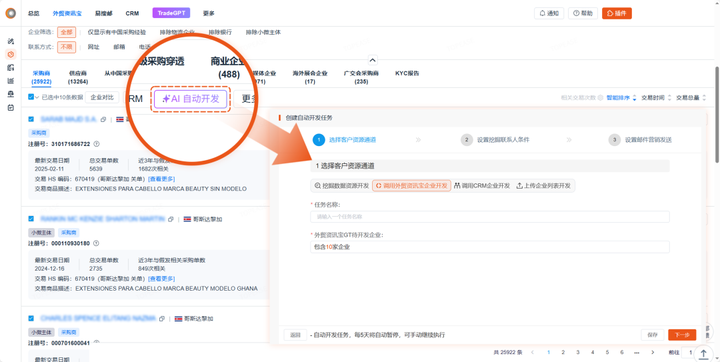Open CRM in top navigation

click(132, 13)
